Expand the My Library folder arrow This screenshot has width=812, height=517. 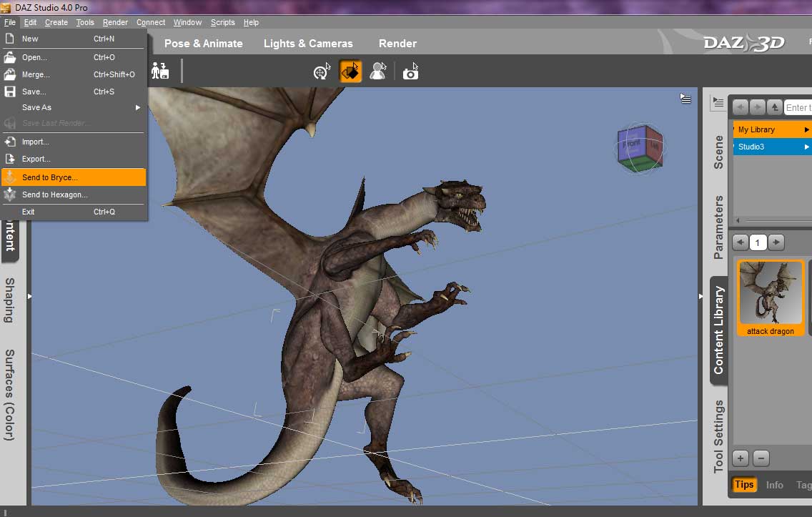click(806, 129)
